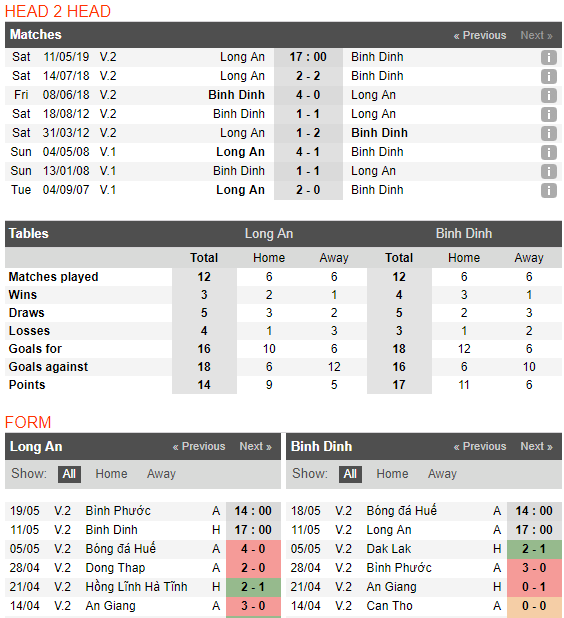564x618 pixels.
Task: Open Bóng đá Huế in Long An form
Action: pyautogui.click(x=121, y=549)
